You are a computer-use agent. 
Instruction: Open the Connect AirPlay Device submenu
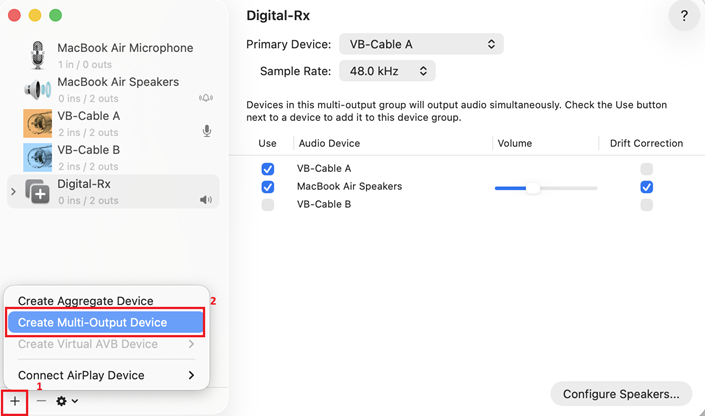click(x=105, y=375)
